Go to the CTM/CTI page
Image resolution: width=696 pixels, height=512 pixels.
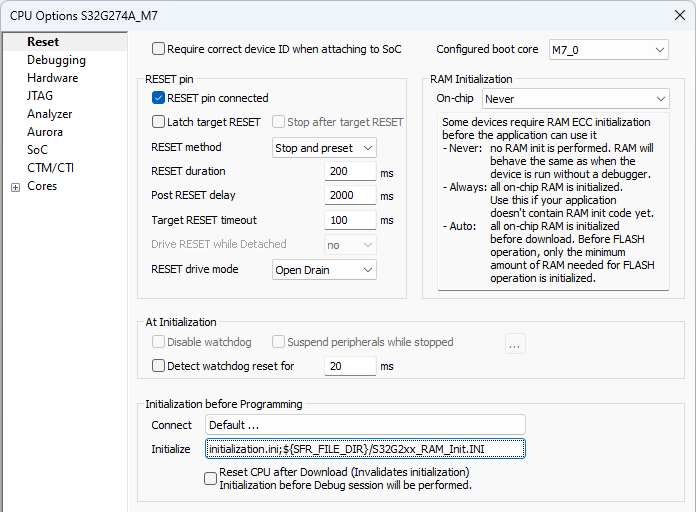(50, 168)
